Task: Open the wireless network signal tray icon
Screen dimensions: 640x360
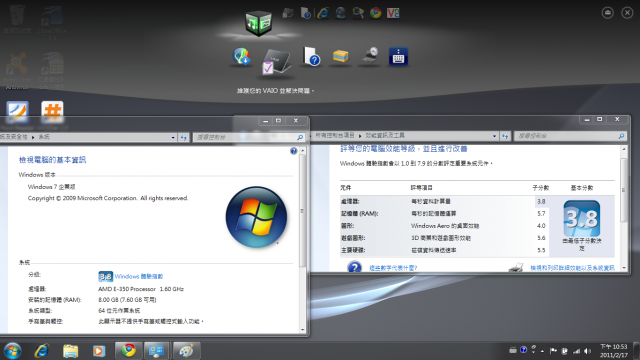Action: pyautogui.click(x=576, y=351)
